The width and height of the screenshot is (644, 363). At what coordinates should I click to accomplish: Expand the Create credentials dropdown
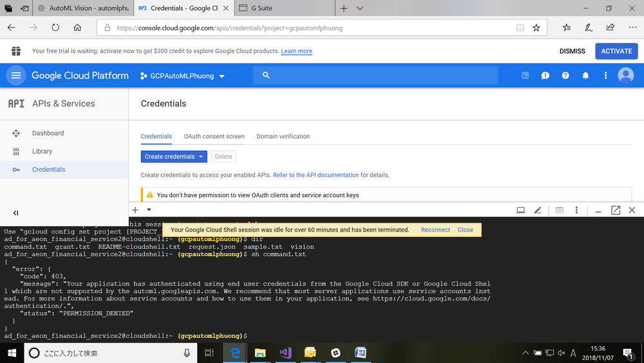click(x=201, y=157)
